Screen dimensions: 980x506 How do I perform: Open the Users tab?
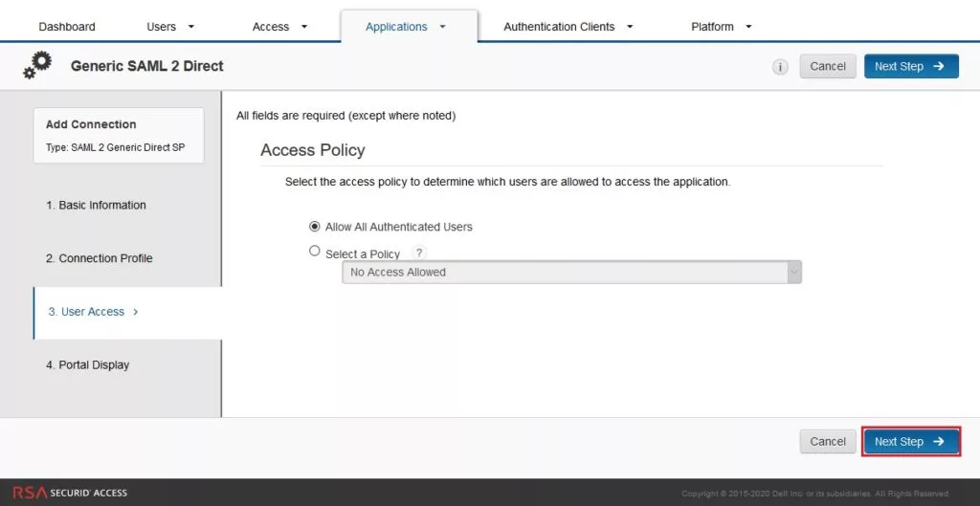click(x=161, y=27)
